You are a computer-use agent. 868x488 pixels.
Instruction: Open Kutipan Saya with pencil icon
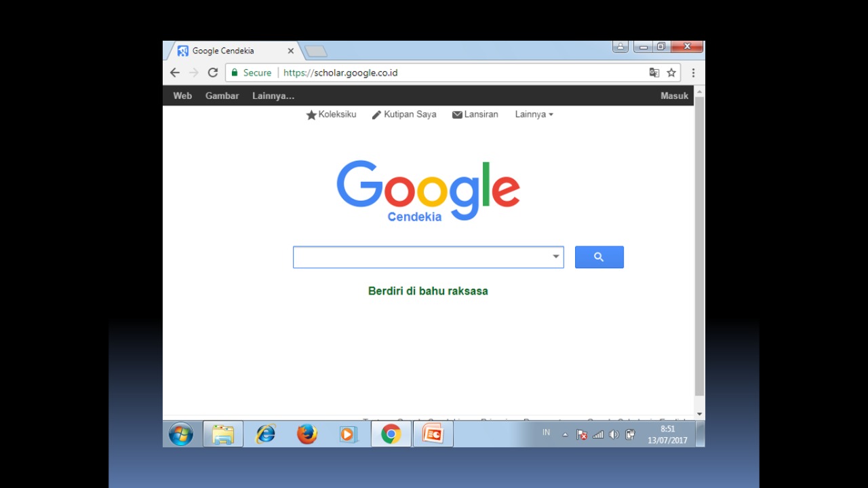coord(404,115)
